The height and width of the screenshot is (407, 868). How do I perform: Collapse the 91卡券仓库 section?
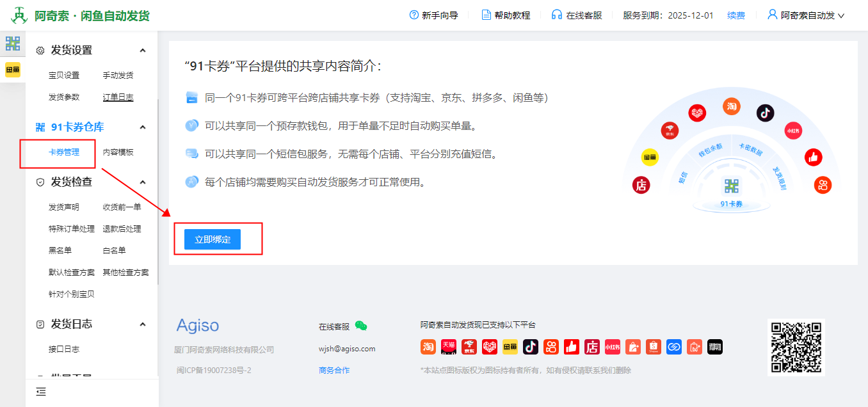[143, 127]
